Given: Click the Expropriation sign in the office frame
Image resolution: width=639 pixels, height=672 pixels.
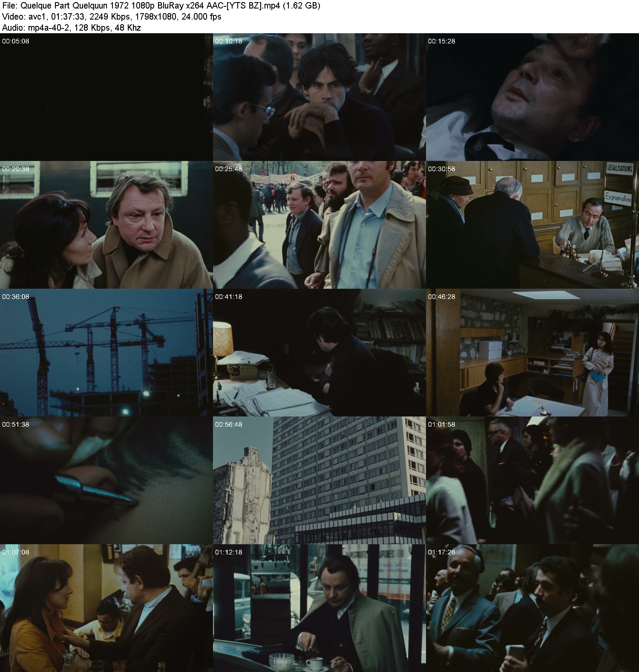Looking at the screenshot, I should click(x=619, y=198).
